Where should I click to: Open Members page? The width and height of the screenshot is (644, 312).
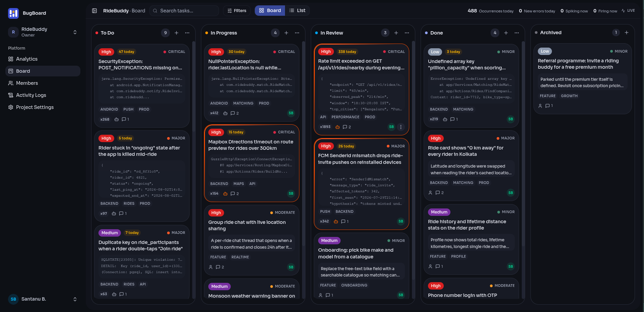[x=43, y=83]
